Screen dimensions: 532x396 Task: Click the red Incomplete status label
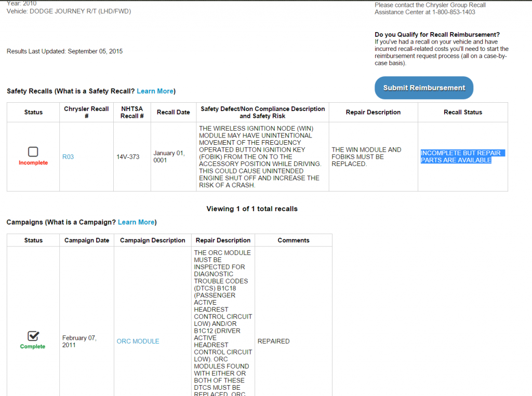pyautogui.click(x=33, y=163)
